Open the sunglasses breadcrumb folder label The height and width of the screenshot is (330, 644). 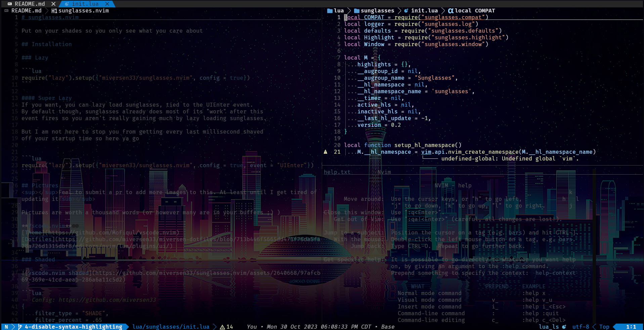(377, 10)
